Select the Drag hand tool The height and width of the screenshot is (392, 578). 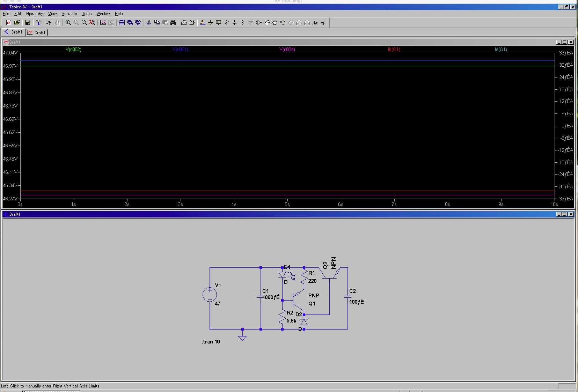click(x=275, y=23)
